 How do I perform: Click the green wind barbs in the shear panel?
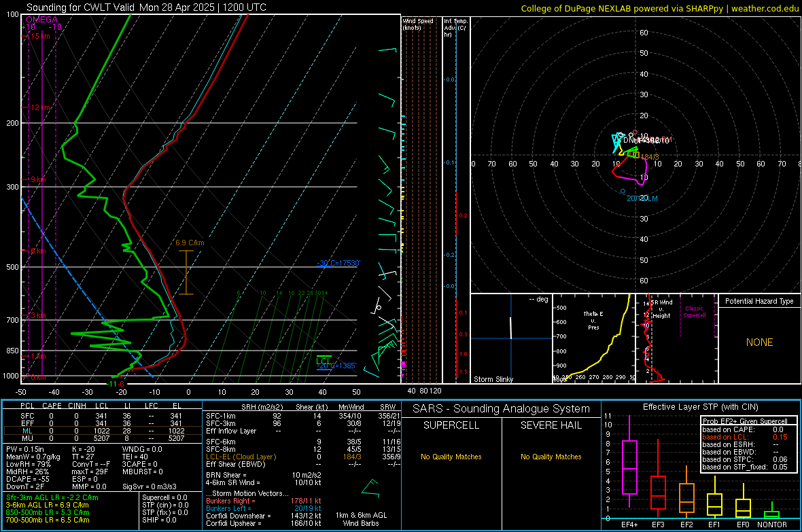pos(371,489)
